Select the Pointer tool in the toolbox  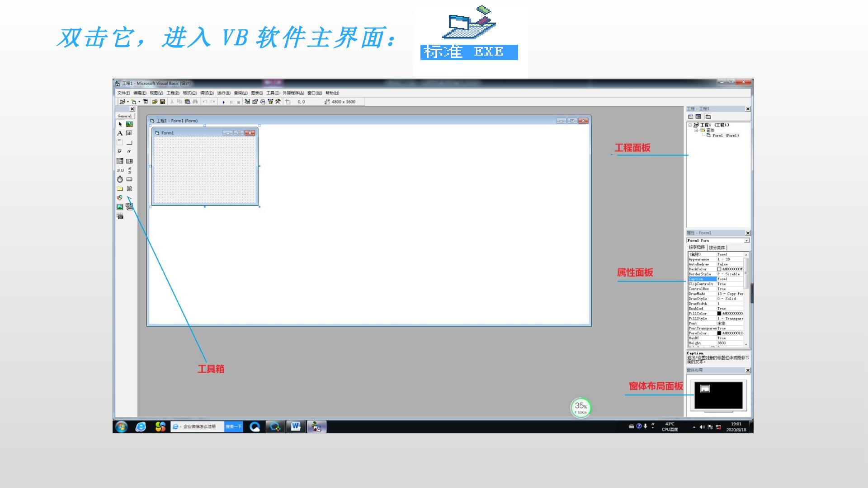coord(120,124)
